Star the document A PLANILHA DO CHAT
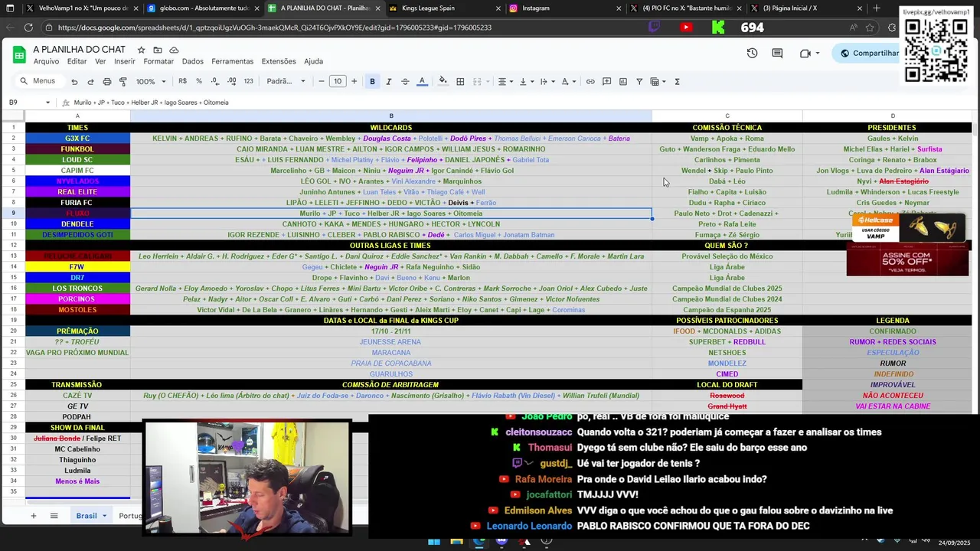This screenshot has height=551, width=980. 141,50
